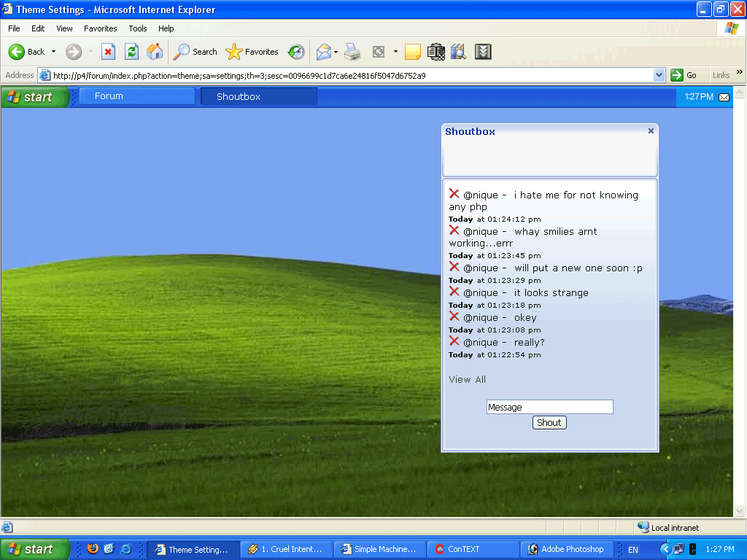Open the Tools menu
This screenshot has height=560, width=747.
138,28
